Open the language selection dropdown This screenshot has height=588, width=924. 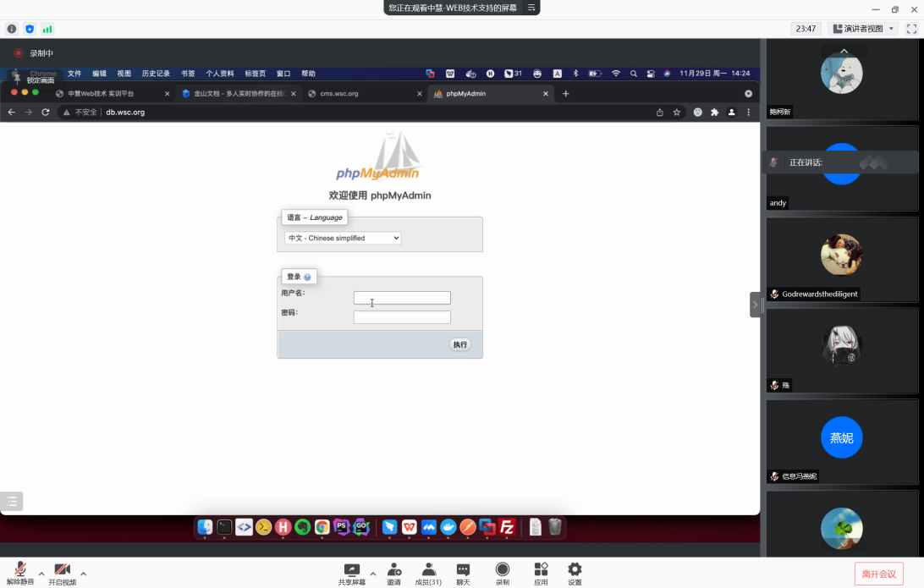click(343, 238)
